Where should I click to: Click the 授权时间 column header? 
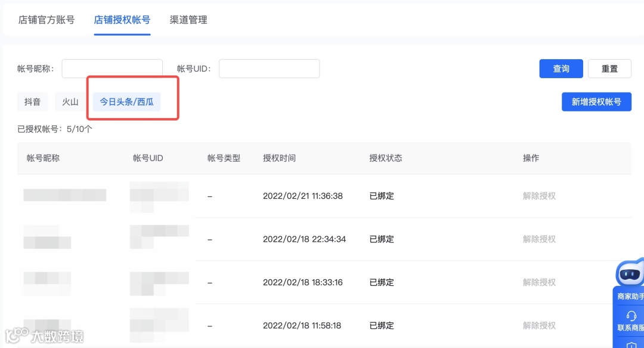pos(279,158)
